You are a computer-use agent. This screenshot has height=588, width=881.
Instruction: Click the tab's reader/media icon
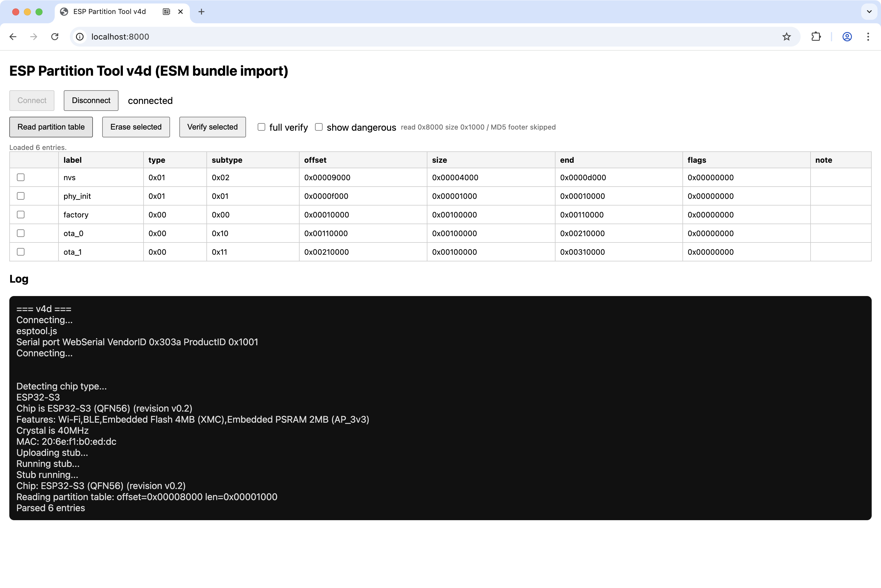click(x=167, y=12)
